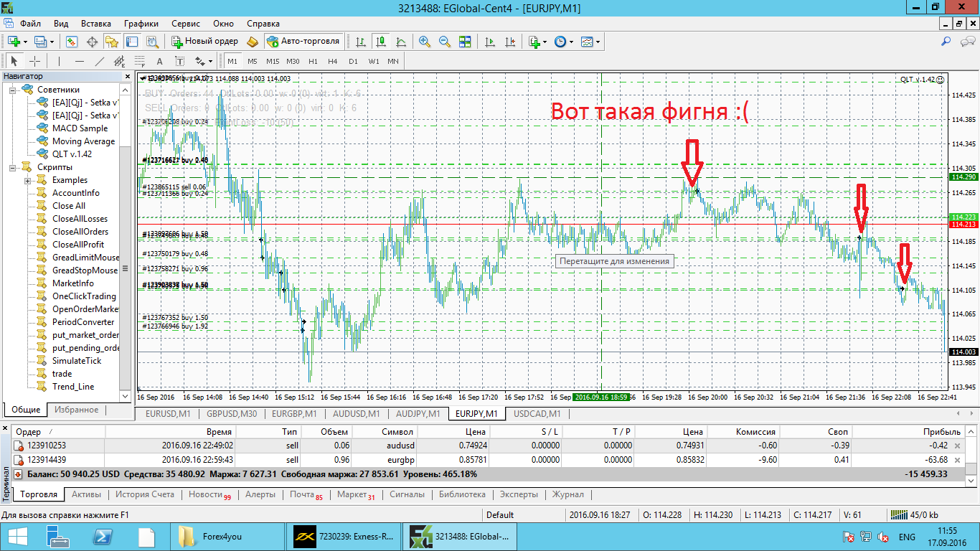Select the crosshair tool
980x551 pixels.
point(34,61)
